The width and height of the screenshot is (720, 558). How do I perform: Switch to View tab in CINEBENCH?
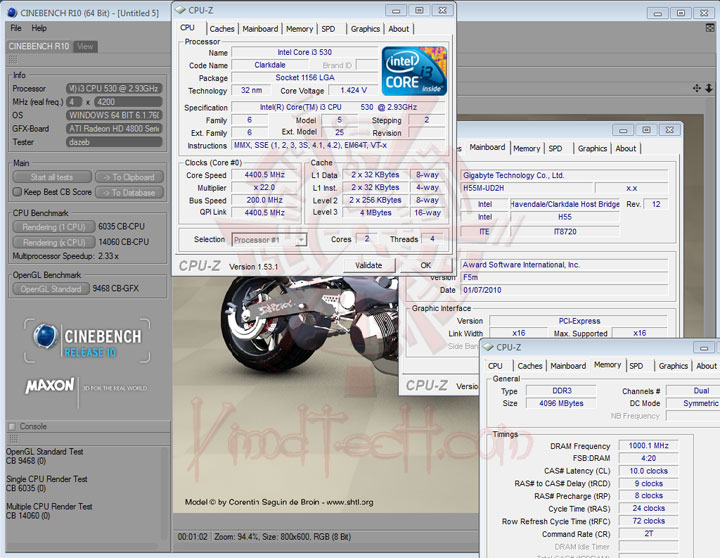(x=86, y=46)
